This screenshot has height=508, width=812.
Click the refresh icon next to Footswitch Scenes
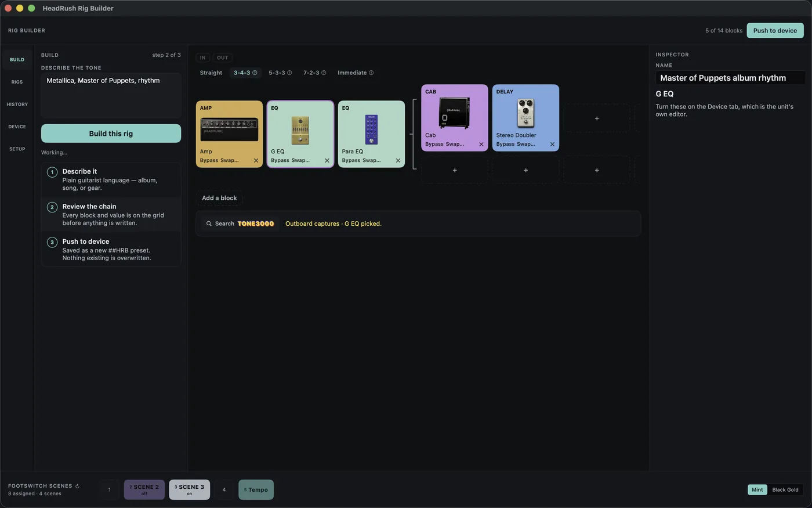click(x=77, y=486)
